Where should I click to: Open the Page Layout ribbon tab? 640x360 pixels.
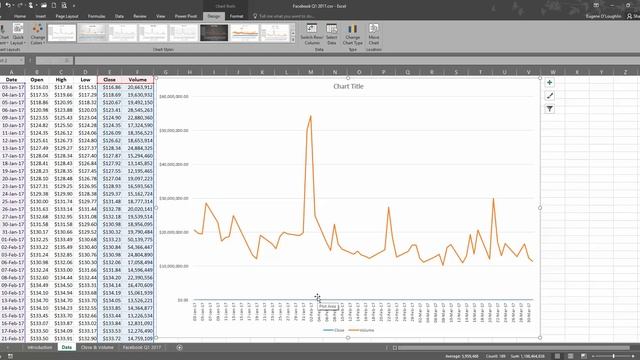pos(67,16)
